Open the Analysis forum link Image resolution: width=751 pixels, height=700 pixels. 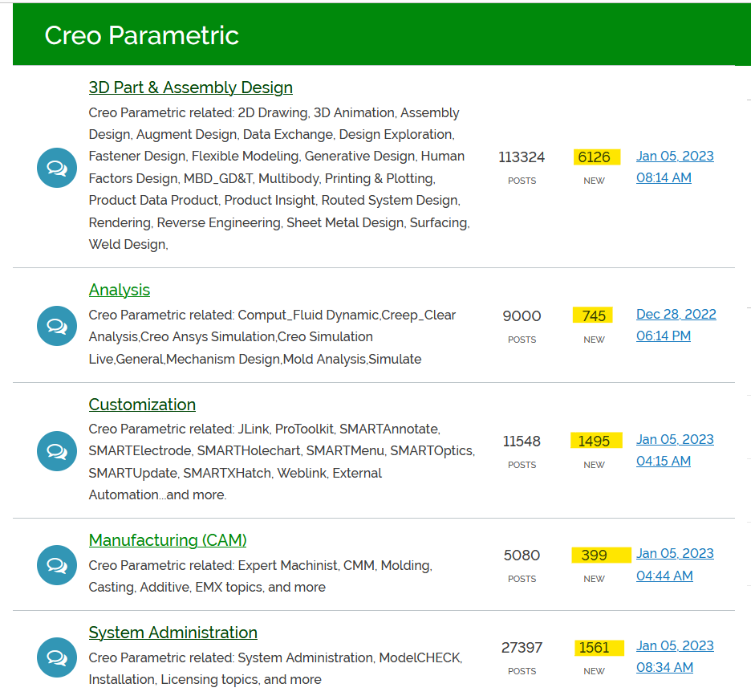(x=119, y=290)
